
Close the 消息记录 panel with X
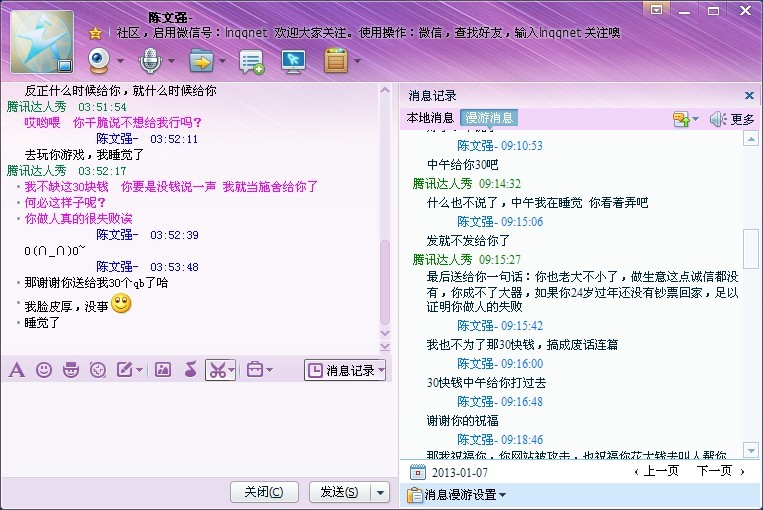tap(749, 95)
